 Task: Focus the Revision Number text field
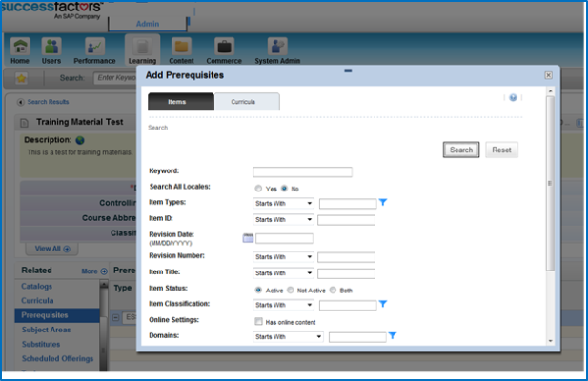(x=346, y=257)
